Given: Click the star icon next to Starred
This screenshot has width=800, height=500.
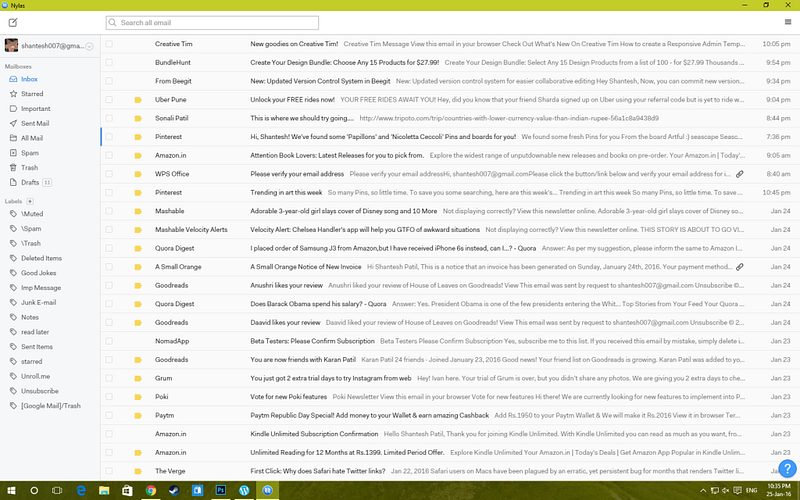Looking at the screenshot, I should point(13,94).
